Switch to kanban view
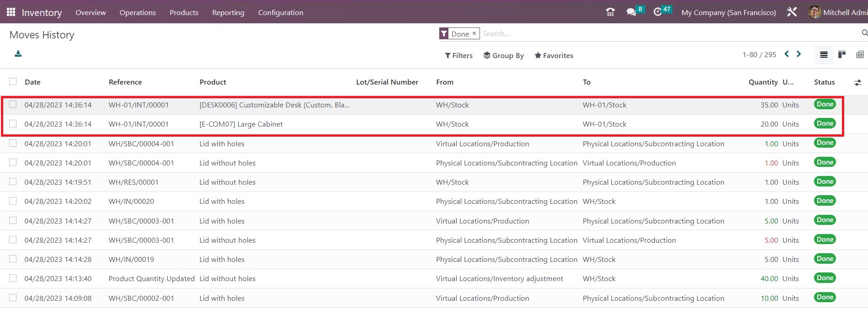The width and height of the screenshot is (868, 309). 842,55
